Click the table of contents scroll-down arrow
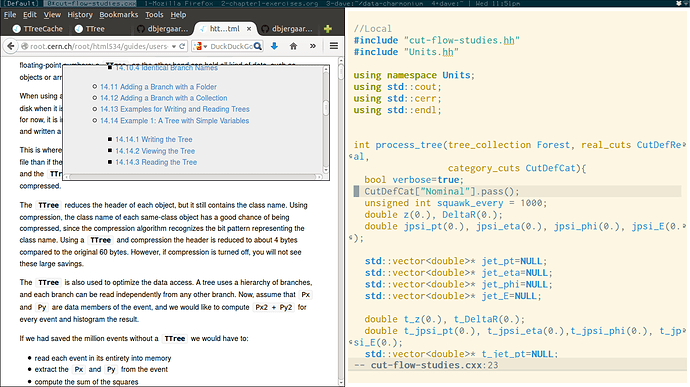 326,170
